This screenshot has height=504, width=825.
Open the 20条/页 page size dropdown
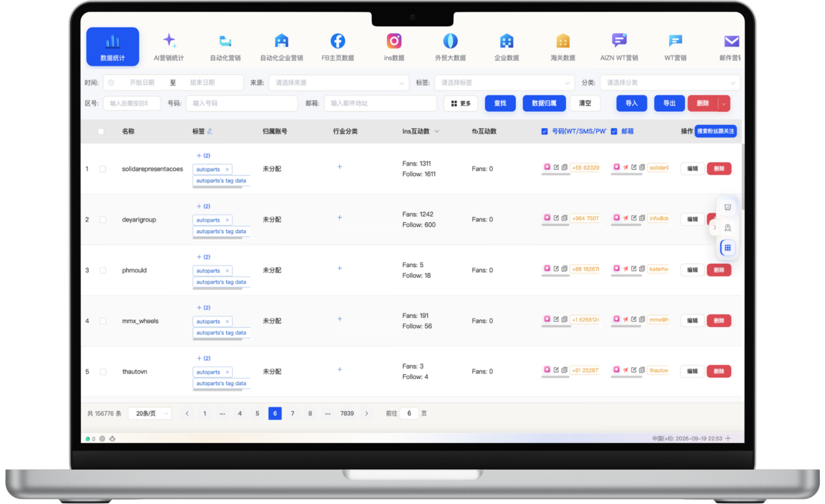(x=150, y=413)
